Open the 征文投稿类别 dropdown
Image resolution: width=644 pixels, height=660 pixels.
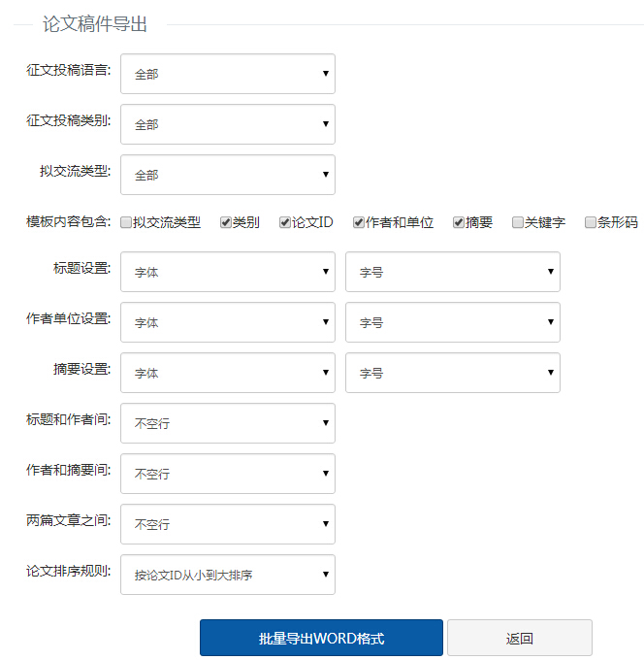point(228,124)
